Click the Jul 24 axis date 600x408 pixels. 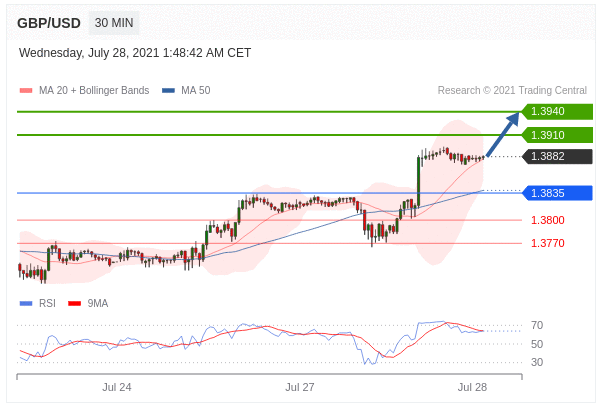point(117,387)
